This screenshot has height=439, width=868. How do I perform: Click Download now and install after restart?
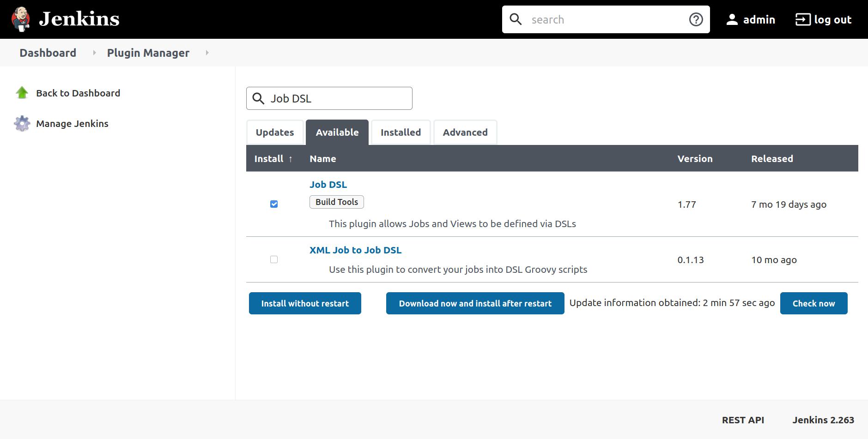[474, 303]
